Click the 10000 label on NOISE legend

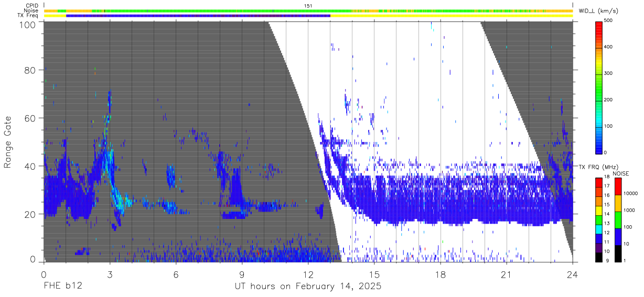point(630,193)
